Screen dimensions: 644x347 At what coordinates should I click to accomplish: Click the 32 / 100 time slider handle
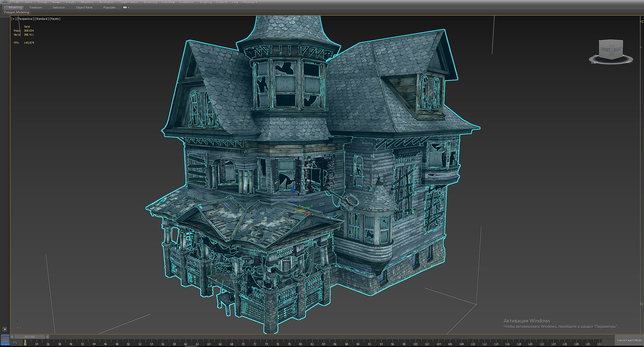[30, 337]
